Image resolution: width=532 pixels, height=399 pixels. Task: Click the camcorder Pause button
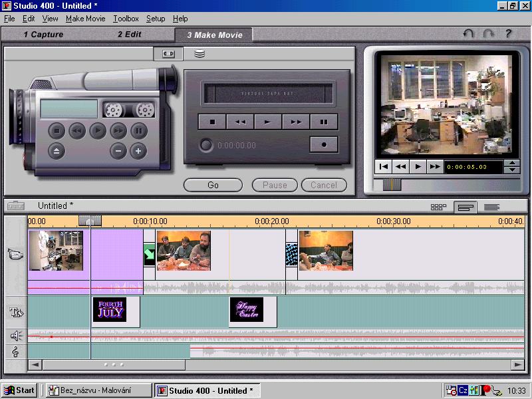[x=139, y=131]
